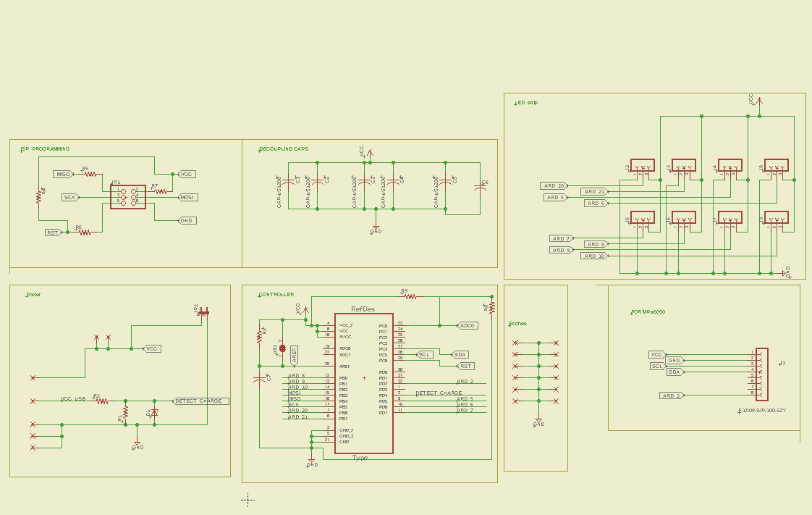Select resistor R3 in controller section

pos(259,337)
